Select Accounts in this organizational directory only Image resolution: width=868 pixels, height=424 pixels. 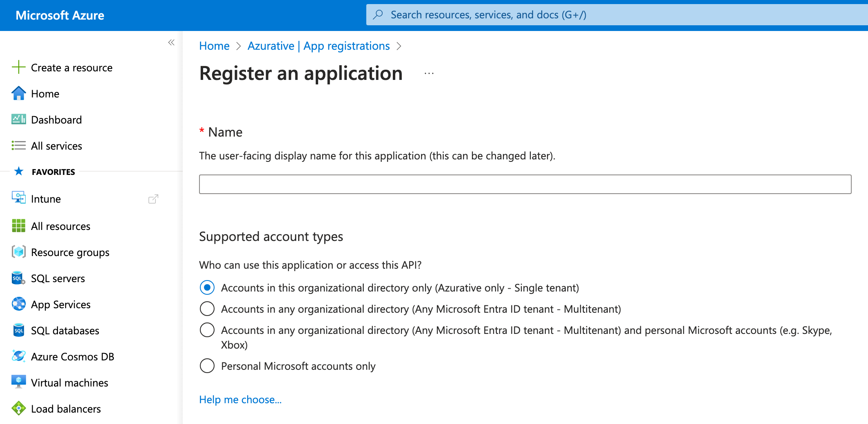click(207, 288)
